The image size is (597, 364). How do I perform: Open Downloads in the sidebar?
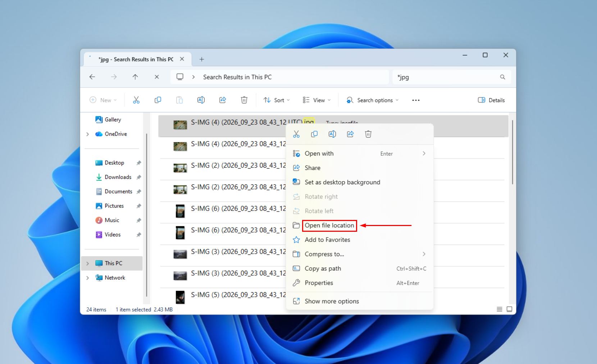tap(118, 177)
